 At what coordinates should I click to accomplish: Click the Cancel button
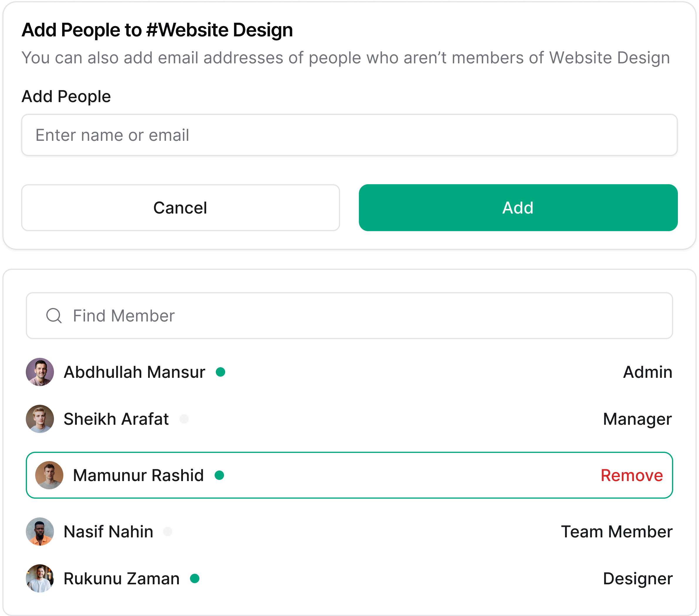click(180, 207)
